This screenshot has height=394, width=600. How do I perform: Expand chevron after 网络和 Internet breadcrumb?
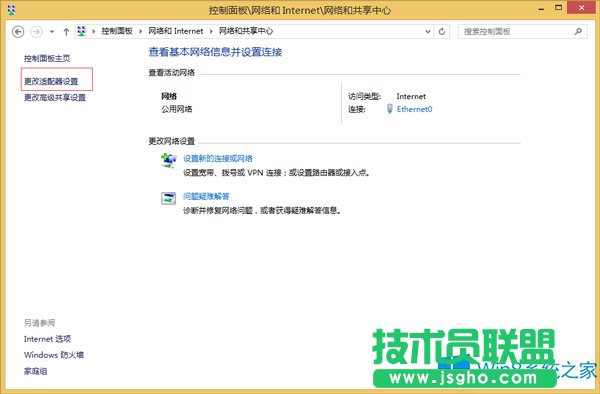(211, 31)
